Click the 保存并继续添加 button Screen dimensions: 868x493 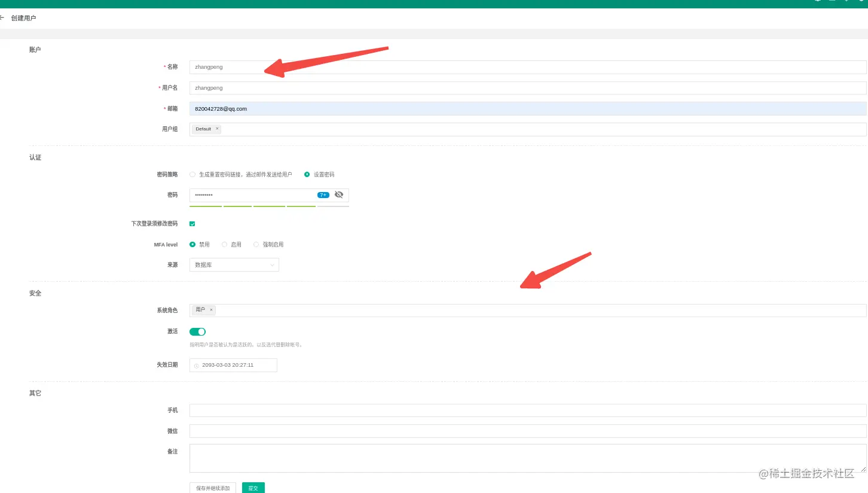[x=213, y=488]
